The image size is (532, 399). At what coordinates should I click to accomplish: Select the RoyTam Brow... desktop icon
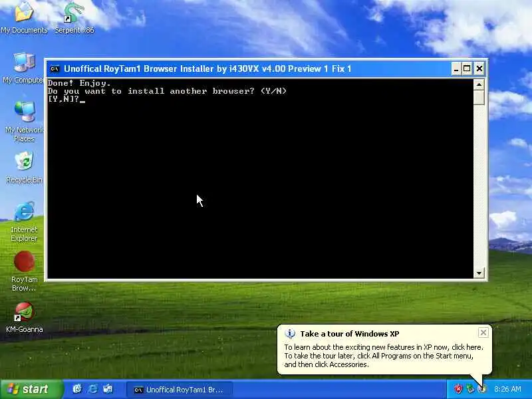(24, 271)
